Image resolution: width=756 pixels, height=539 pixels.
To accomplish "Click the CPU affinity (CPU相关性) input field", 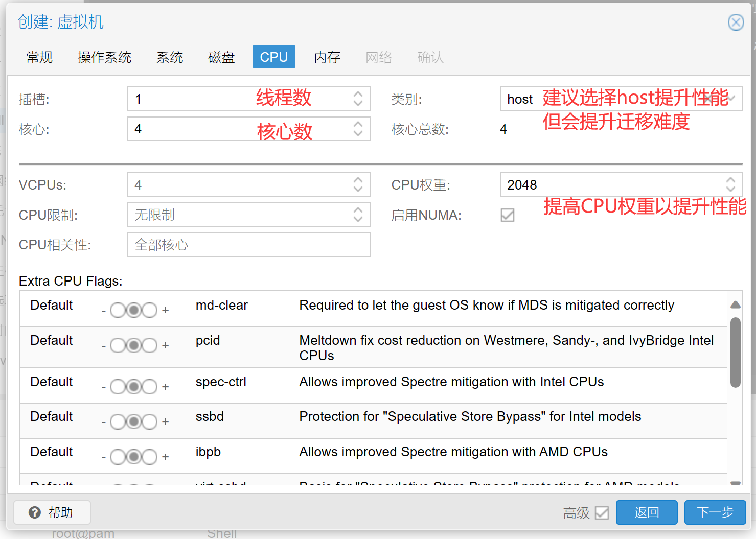I will (x=248, y=245).
